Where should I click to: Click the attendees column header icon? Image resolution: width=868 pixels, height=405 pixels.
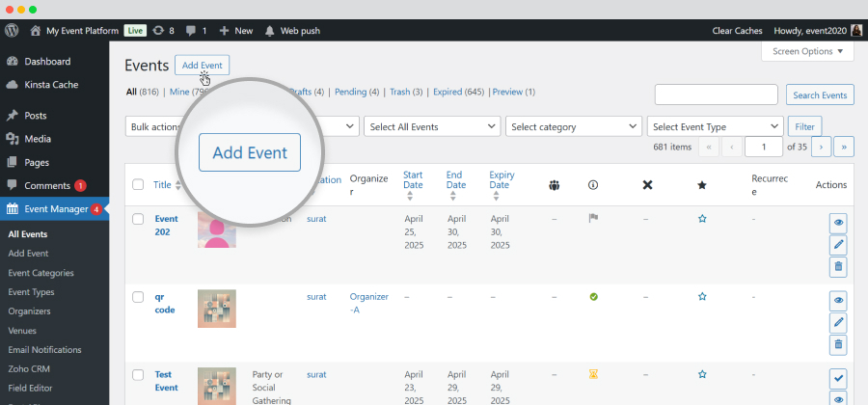point(555,185)
